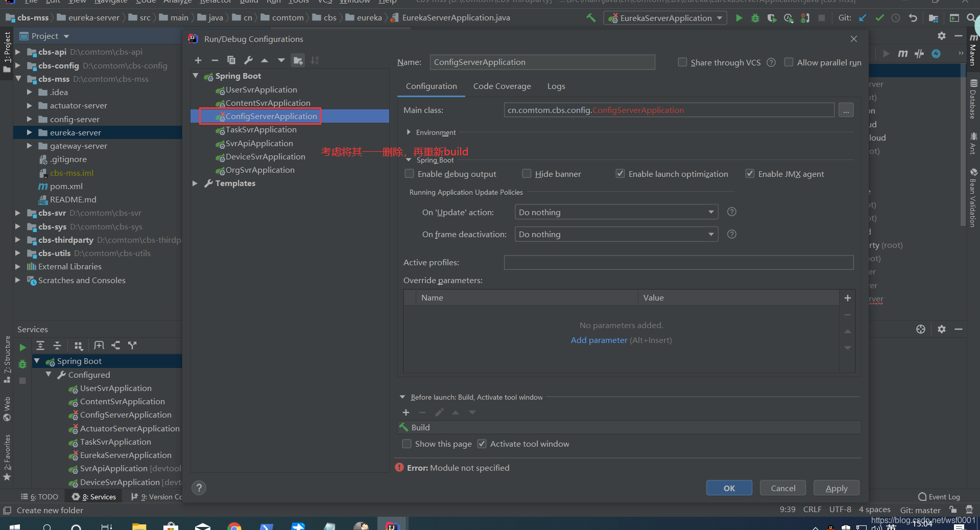Check Show this page option
The height and width of the screenshot is (530, 980).
click(x=407, y=444)
